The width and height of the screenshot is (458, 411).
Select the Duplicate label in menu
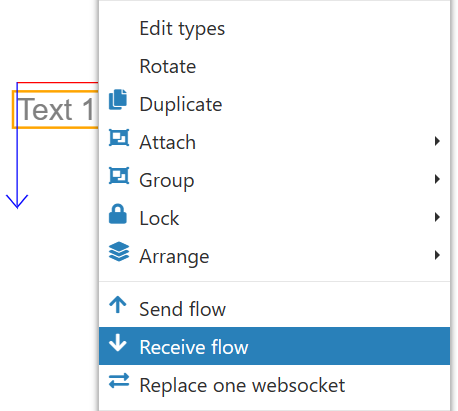181,104
